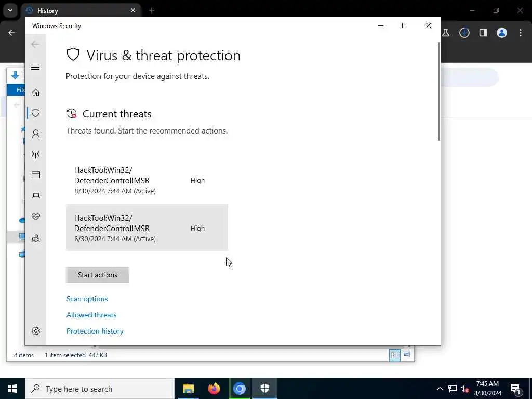The height and width of the screenshot is (399, 532).
Task: Open Firewall & network protection icon
Action: [x=36, y=155]
